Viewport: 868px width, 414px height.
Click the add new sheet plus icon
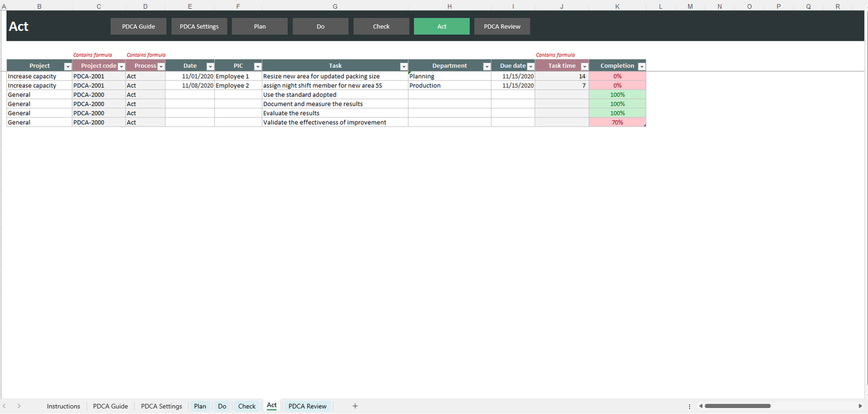click(355, 406)
